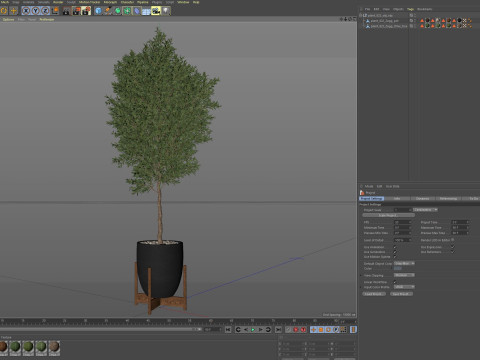480x360 pixels.
Task: Toggle the Use Expression checkbox
Action: tap(452, 247)
